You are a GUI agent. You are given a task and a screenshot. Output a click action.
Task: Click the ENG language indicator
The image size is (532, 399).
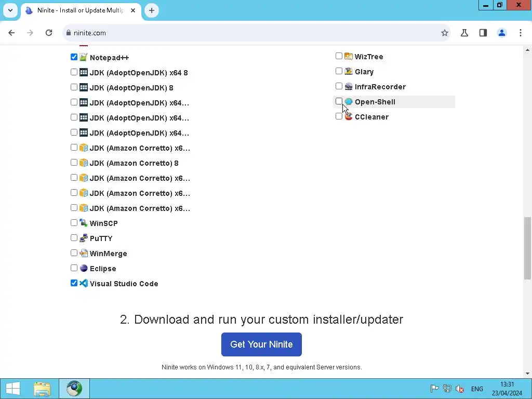click(477, 389)
